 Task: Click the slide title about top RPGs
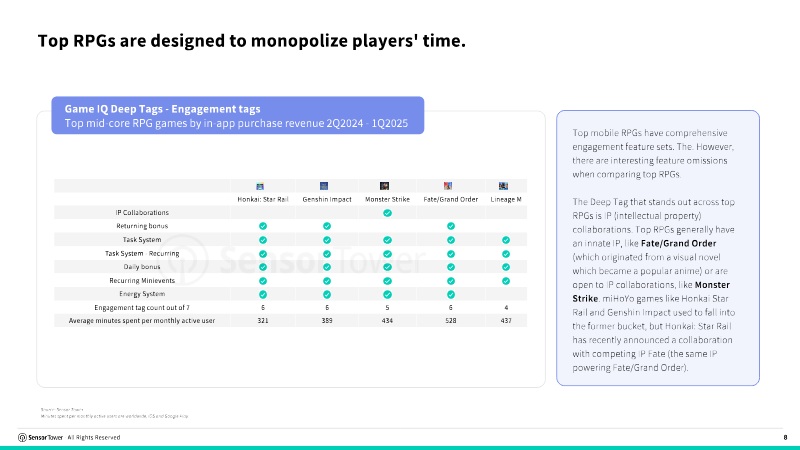(x=252, y=42)
